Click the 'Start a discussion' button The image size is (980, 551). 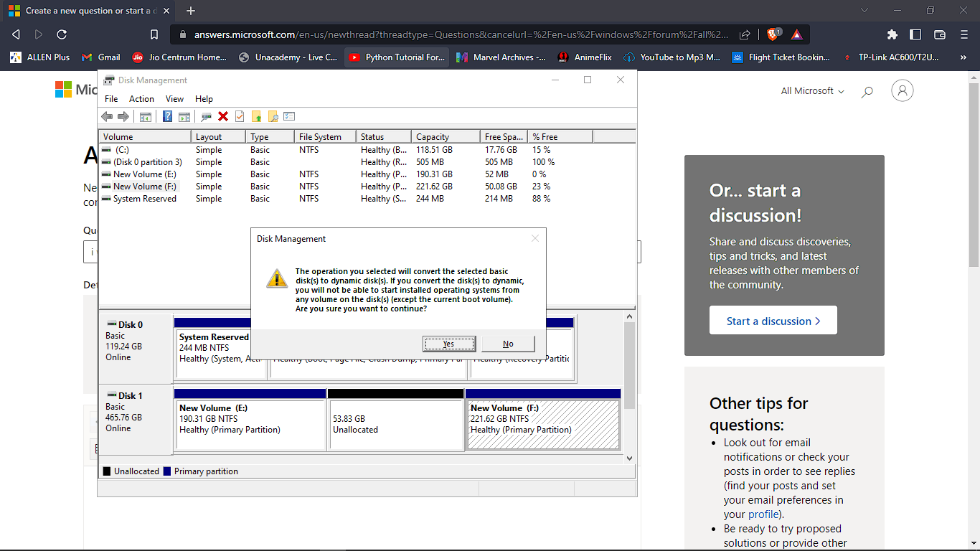(x=773, y=321)
